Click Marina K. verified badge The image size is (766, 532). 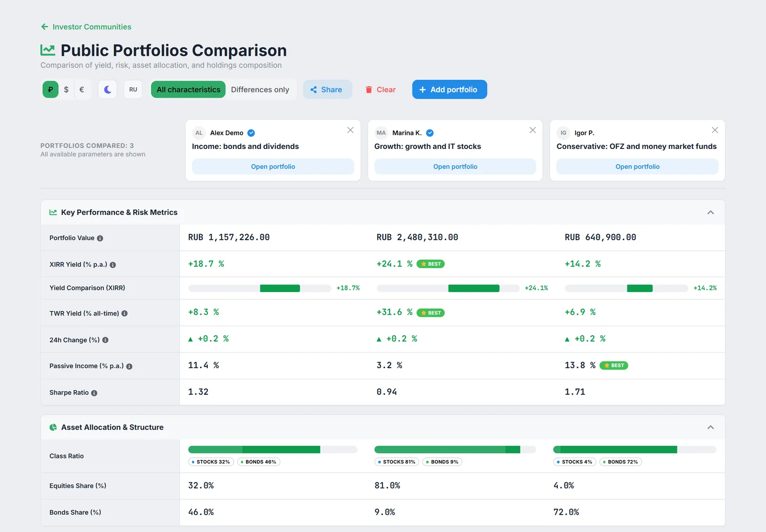(430, 133)
